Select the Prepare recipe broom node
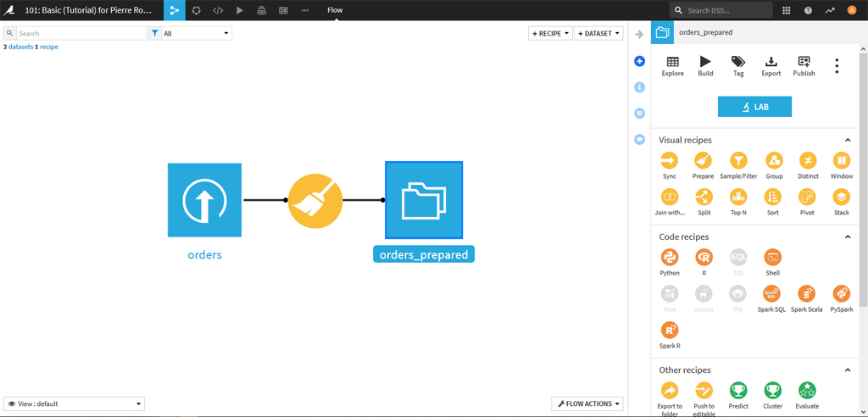Viewport: 868px width, 417px height. coord(315,202)
